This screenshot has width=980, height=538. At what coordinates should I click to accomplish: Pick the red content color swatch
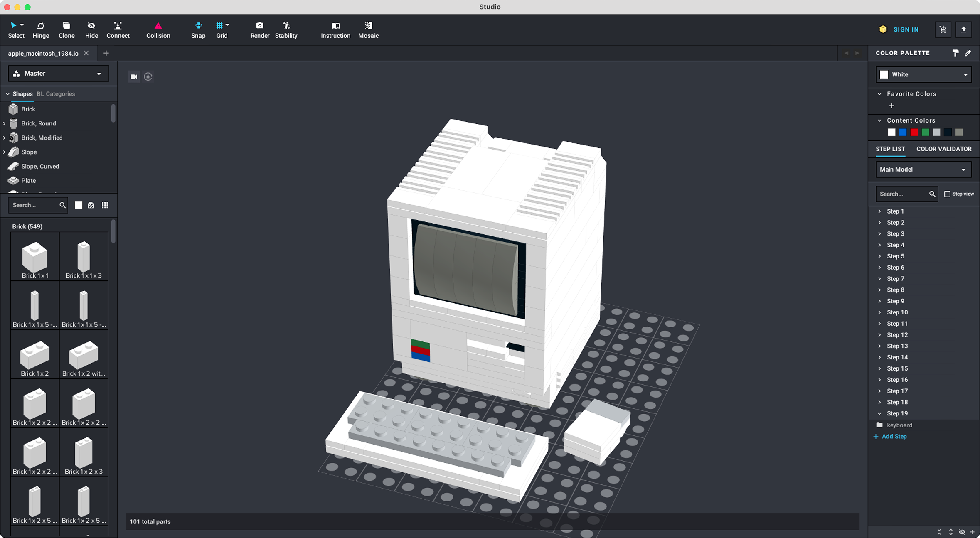pos(914,132)
